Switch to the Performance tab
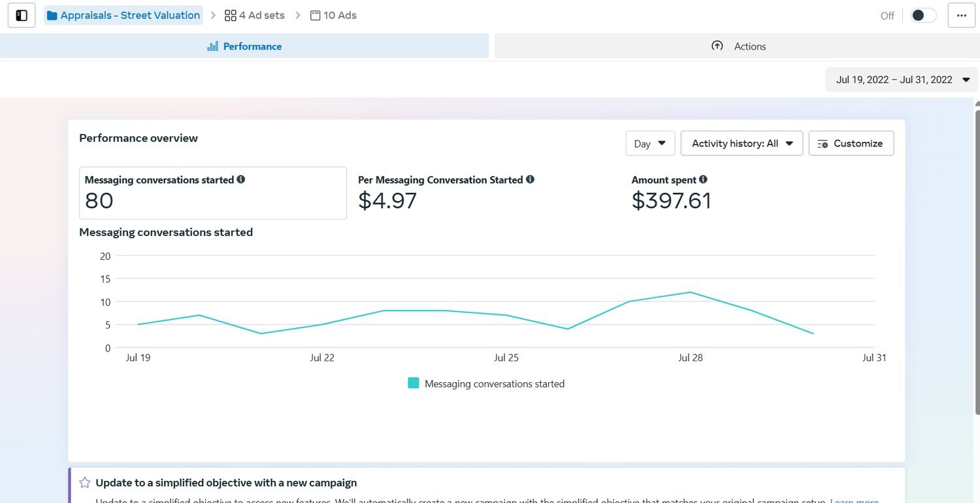This screenshot has height=503, width=980. [x=244, y=46]
